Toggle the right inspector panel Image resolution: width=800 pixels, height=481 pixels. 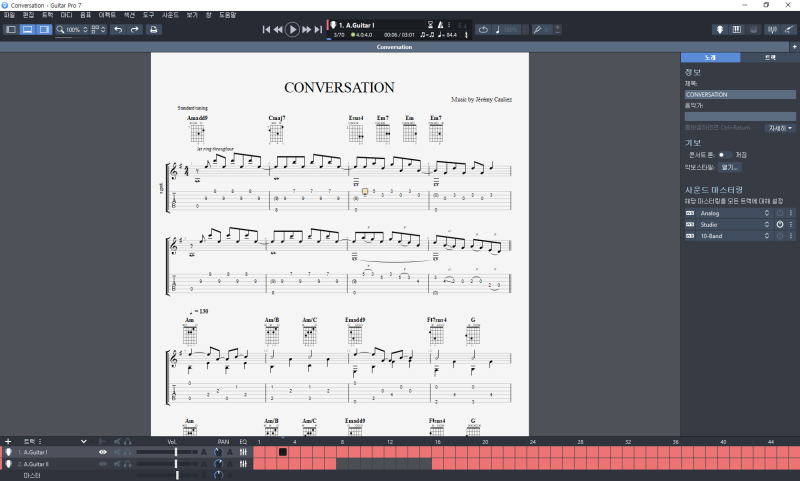pos(44,30)
